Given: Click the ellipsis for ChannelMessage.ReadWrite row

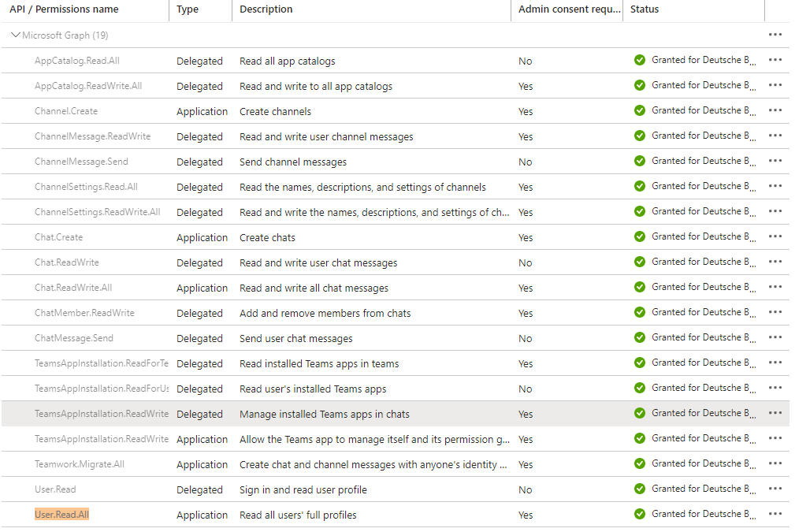Looking at the screenshot, I should pos(775,136).
